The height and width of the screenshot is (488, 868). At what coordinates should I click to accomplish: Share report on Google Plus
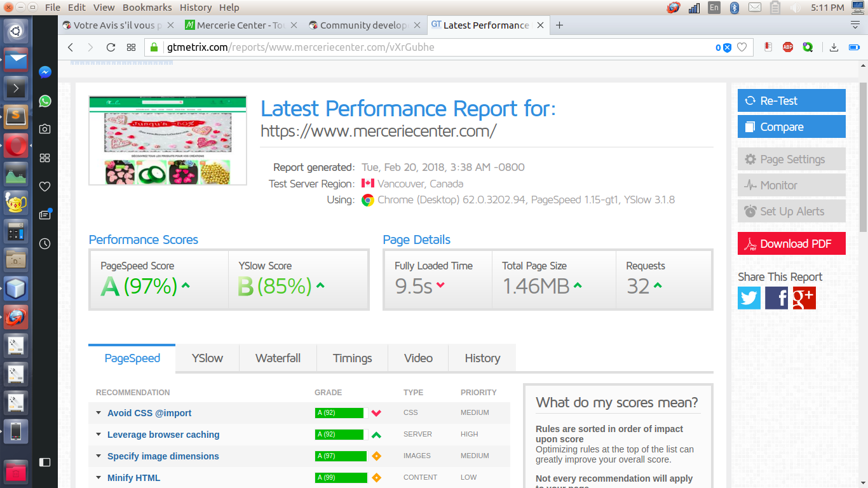[804, 297]
